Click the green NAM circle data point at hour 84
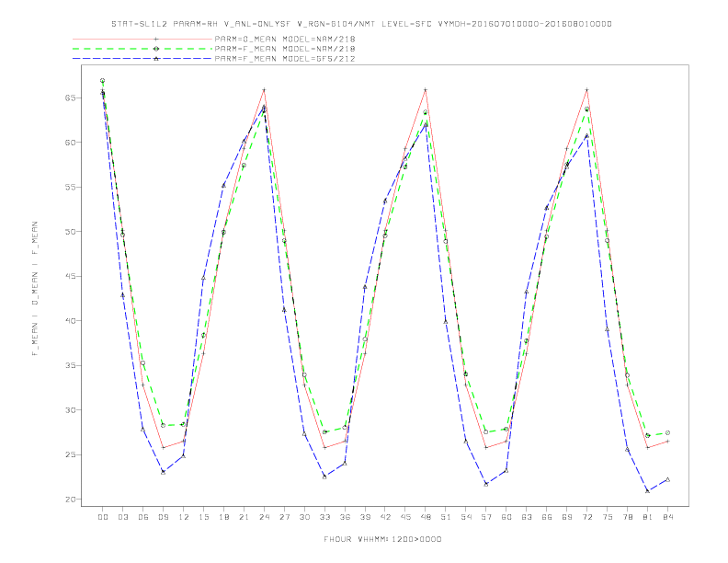 point(667,432)
